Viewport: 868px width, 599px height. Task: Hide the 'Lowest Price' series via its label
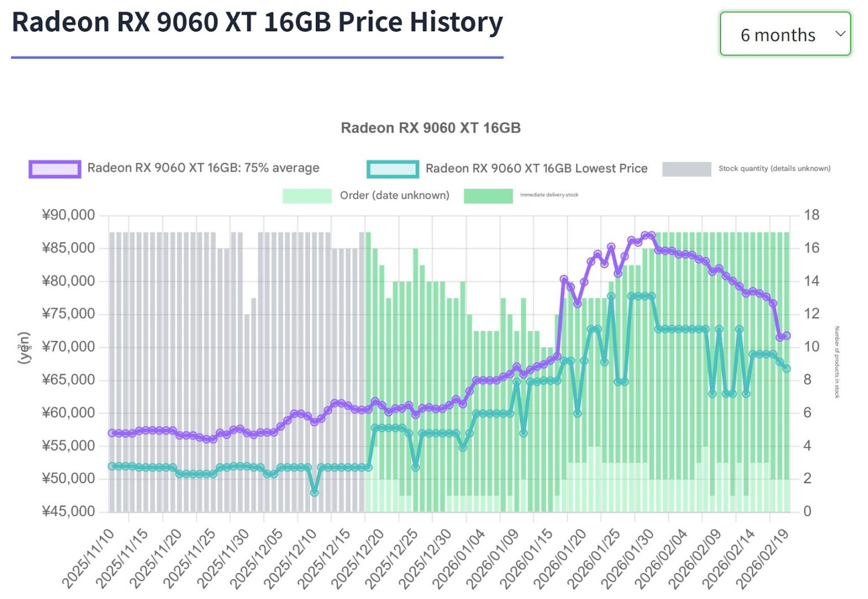pyautogui.click(x=536, y=168)
